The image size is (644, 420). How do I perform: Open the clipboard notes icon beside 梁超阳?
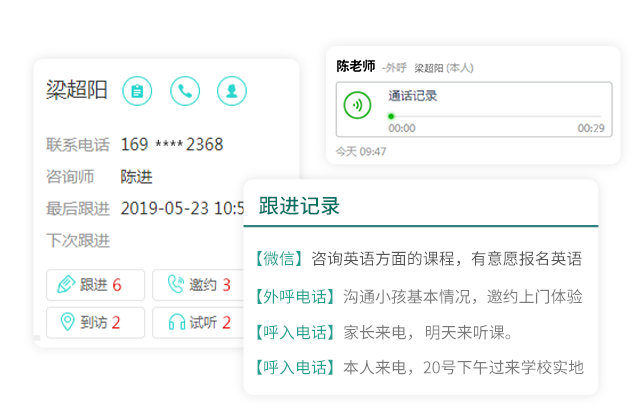tap(137, 91)
